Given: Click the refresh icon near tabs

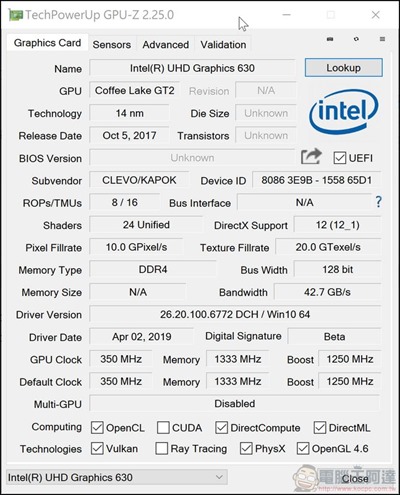Looking at the screenshot, I should (356, 39).
